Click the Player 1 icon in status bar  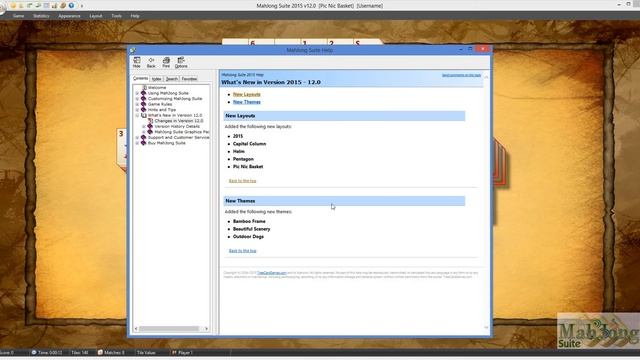[x=174, y=352]
